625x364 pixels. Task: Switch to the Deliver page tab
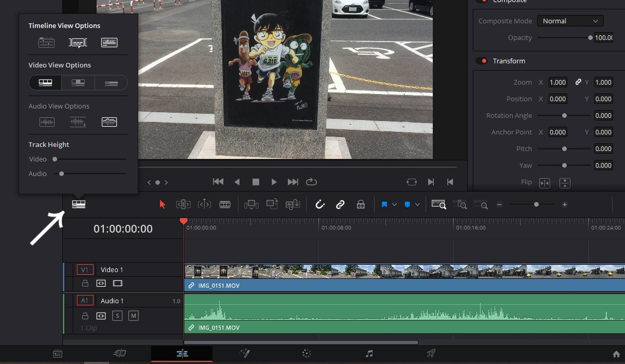[x=431, y=354]
